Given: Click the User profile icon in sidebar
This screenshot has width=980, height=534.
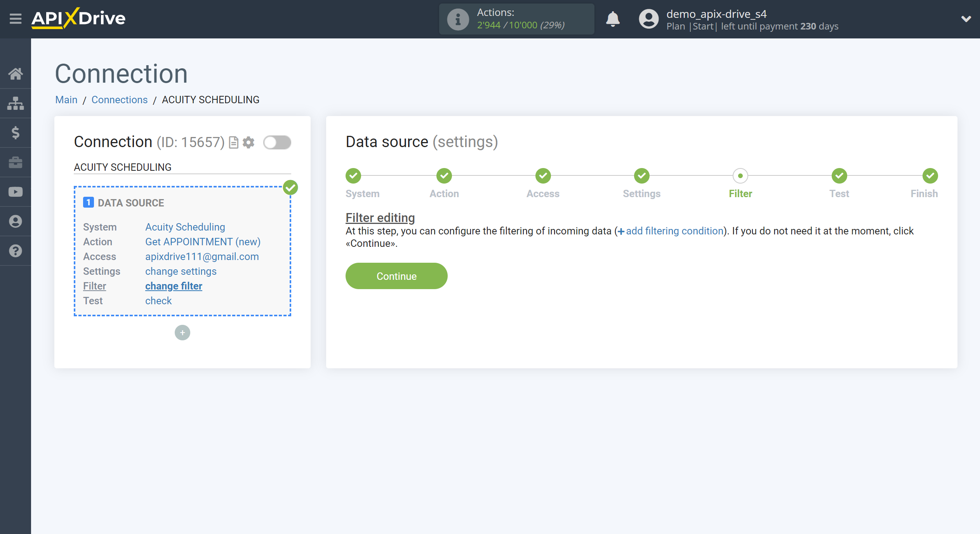Looking at the screenshot, I should coord(16,222).
